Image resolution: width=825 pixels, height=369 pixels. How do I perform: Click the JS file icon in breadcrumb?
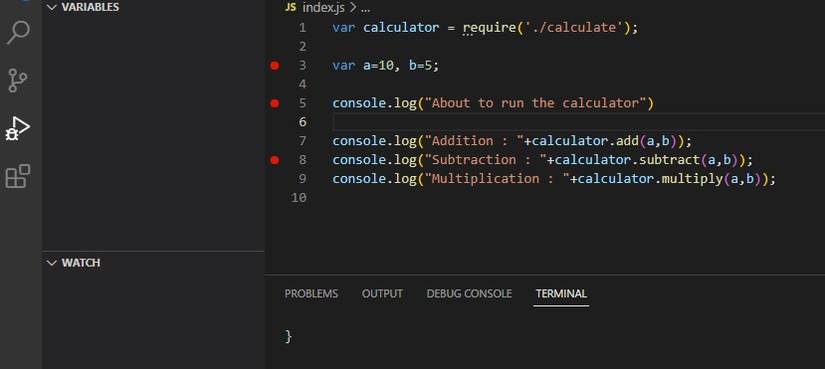[290, 8]
